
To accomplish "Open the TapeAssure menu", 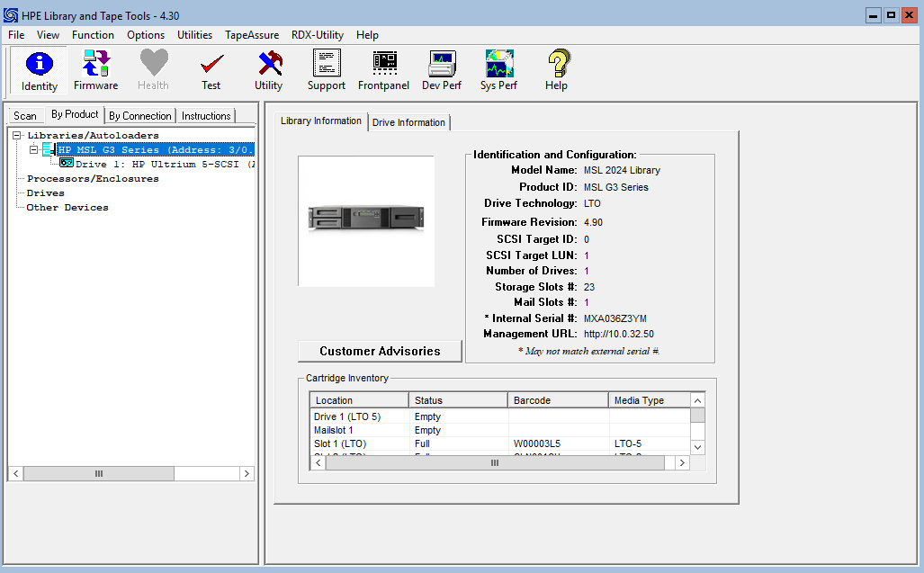I will [252, 35].
